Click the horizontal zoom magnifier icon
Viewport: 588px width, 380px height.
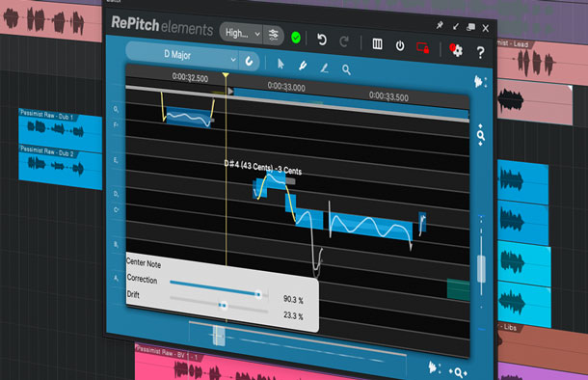pos(458,372)
